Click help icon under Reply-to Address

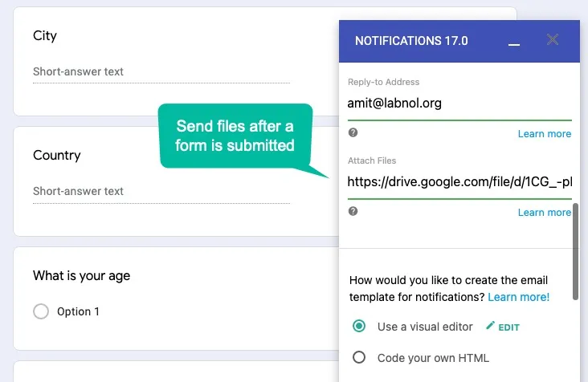(353, 132)
